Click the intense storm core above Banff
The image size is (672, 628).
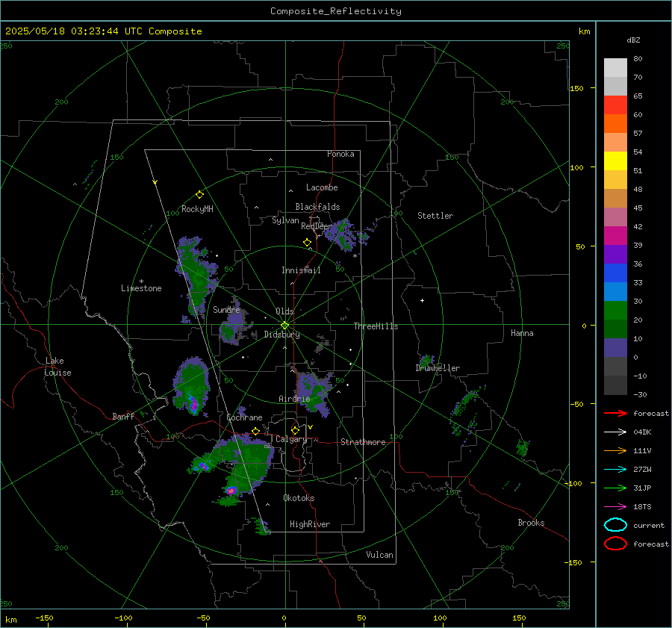click(x=193, y=403)
